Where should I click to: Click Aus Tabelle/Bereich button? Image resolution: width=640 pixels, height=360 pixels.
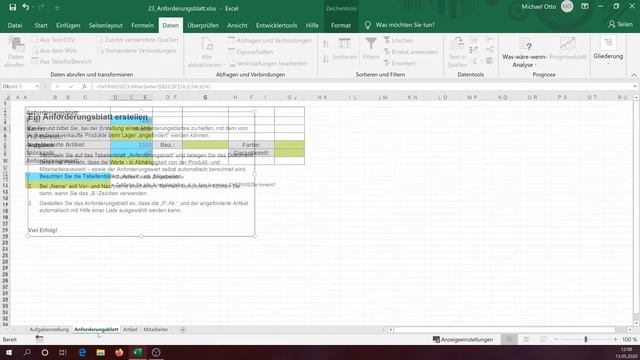(x=61, y=61)
